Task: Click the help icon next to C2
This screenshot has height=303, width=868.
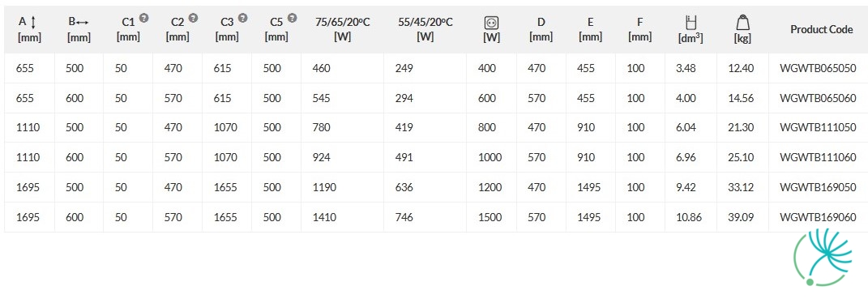Action: tap(193, 18)
